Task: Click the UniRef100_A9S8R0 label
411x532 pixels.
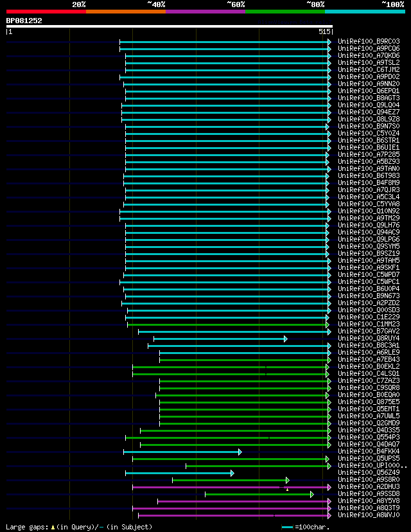Action: (x=369, y=479)
